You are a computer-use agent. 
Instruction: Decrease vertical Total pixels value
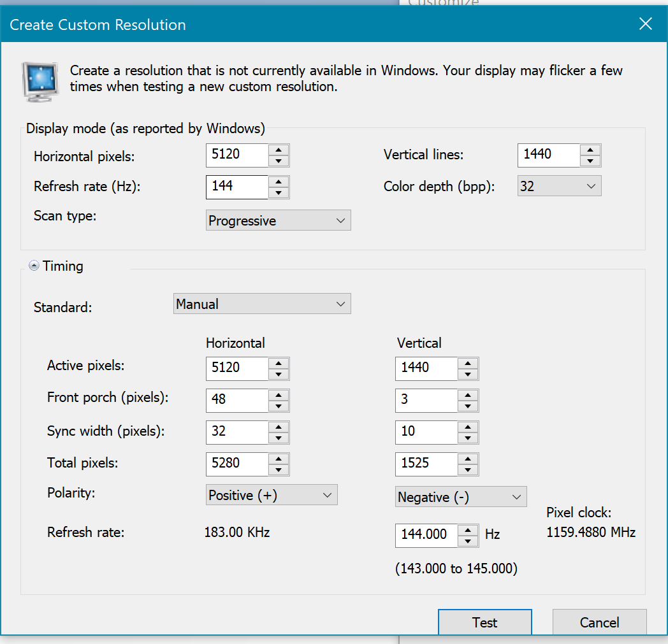pyautogui.click(x=468, y=469)
